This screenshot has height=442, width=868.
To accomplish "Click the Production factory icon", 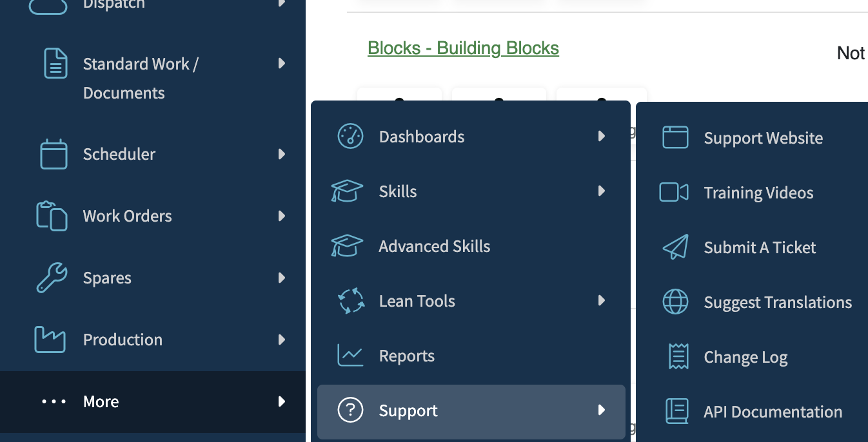I will pyautogui.click(x=50, y=340).
